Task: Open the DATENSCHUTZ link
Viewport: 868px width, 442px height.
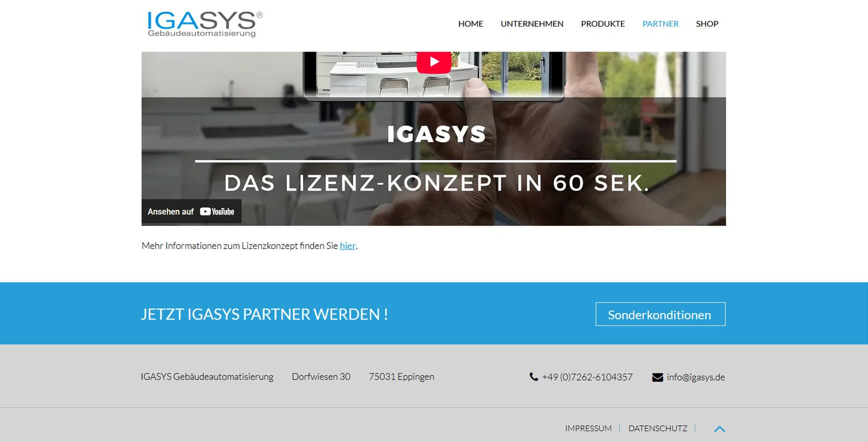Action: (x=658, y=428)
